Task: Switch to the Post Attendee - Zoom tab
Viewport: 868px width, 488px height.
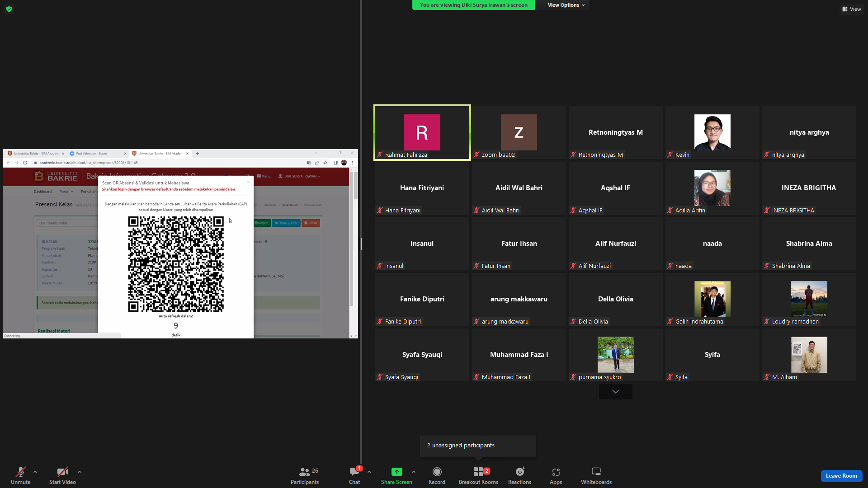Action: pyautogui.click(x=98, y=154)
